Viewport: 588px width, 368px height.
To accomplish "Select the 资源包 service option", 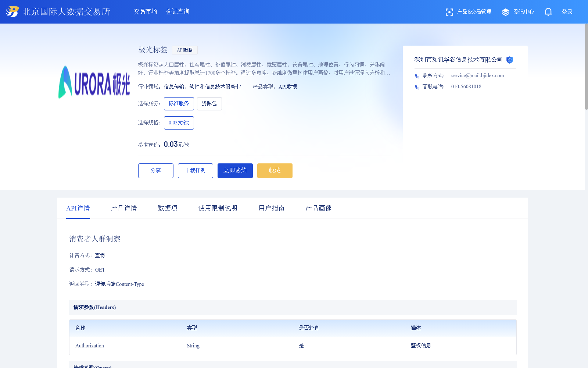I will (209, 103).
